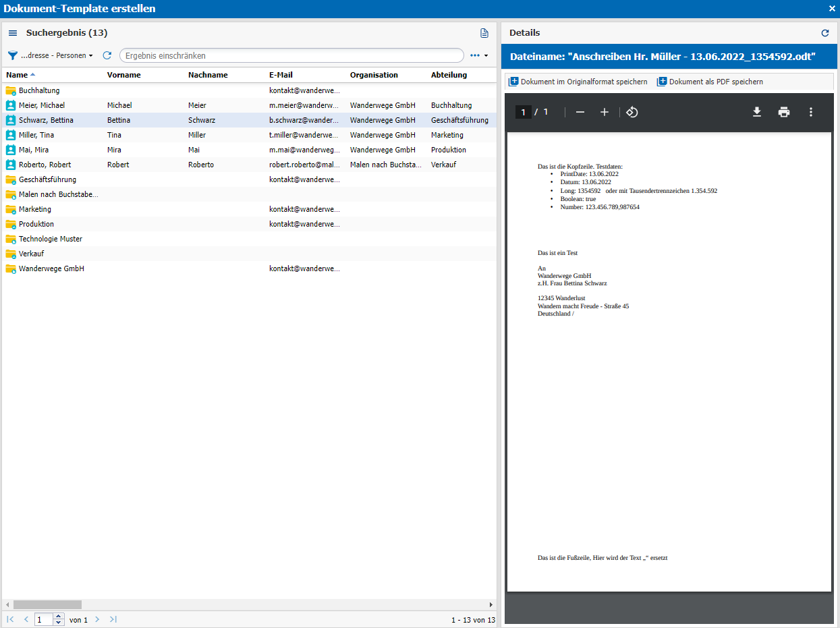This screenshot has width=840, height=628.
Task: Download the PDF from the viewer
Action: (757, 112)
